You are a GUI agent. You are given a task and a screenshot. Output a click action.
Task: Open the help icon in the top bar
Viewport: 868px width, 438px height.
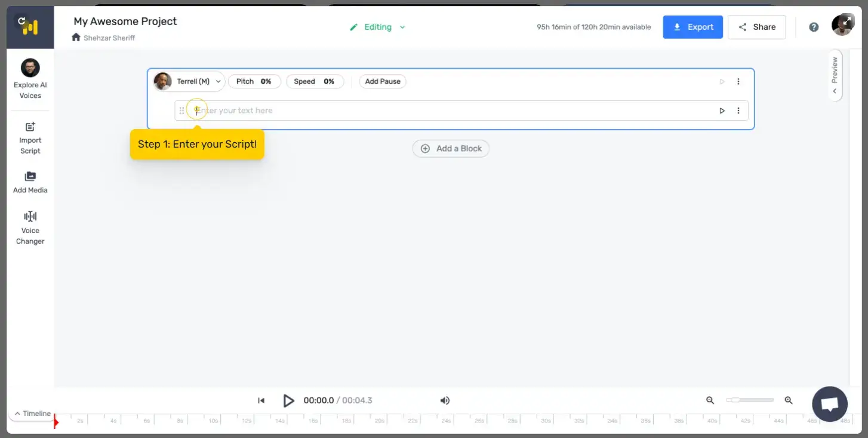click(814, 26)
